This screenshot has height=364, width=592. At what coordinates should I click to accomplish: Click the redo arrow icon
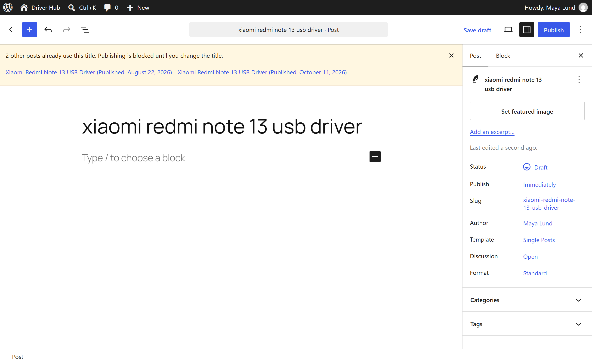pyautogui.click(x=67, y=30)
